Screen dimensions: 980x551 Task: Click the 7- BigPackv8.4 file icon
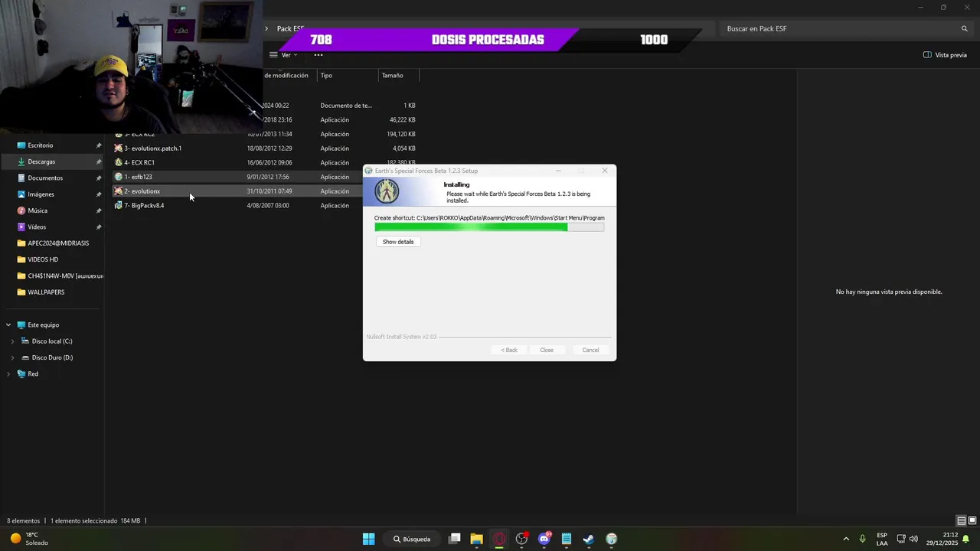pyautogui.click(x=118, y=205)
